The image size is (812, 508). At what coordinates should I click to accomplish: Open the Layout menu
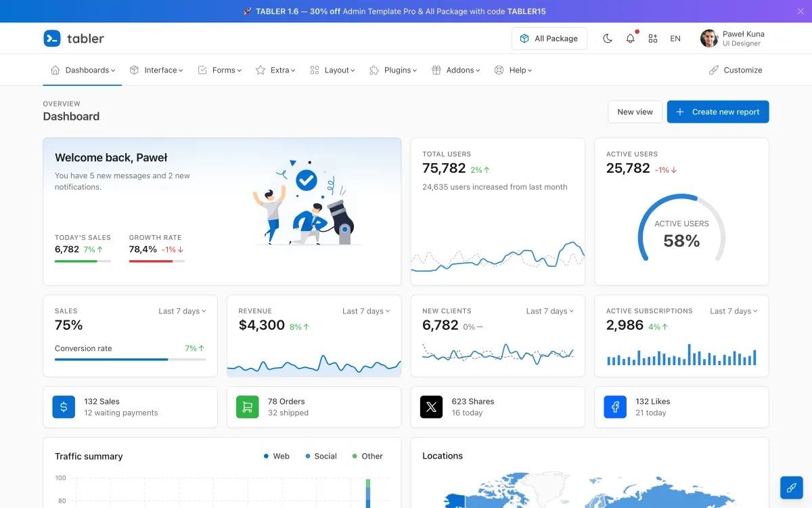(332, 70)
